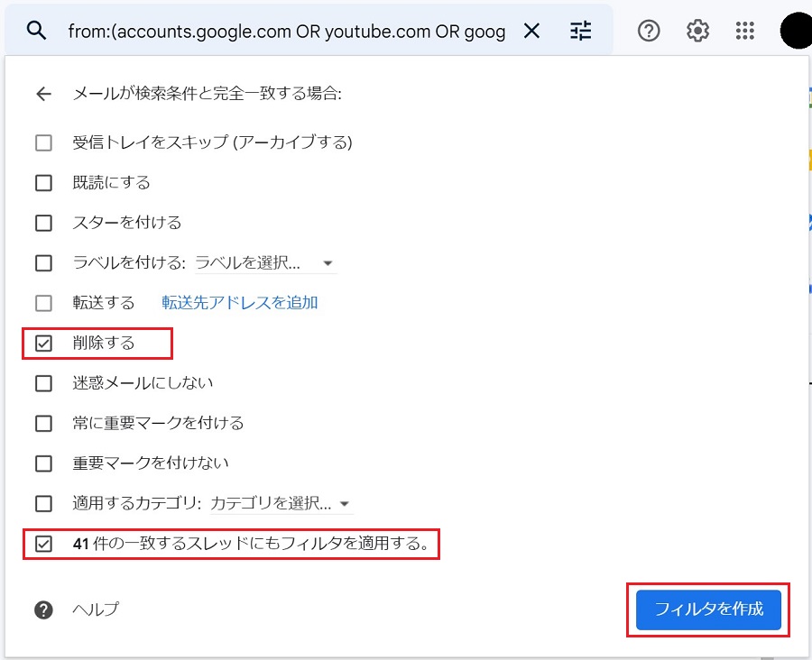Check the 転送する checkbox
This screenshot has width=812, height=660.
(x=43, y=303)
